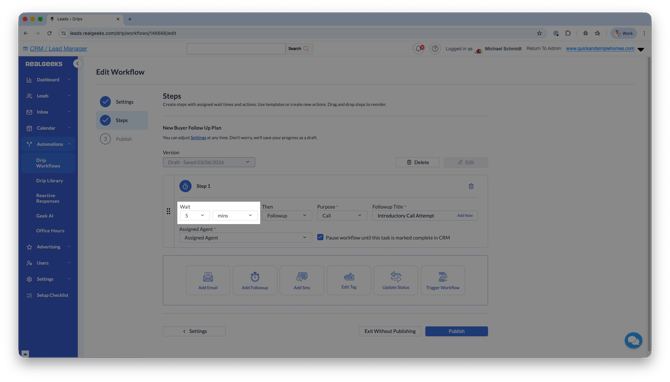The image size is (670, 382).
Task: Click Exit Without Publishing button
Action: pyautogui.click(x=390, y=331)
